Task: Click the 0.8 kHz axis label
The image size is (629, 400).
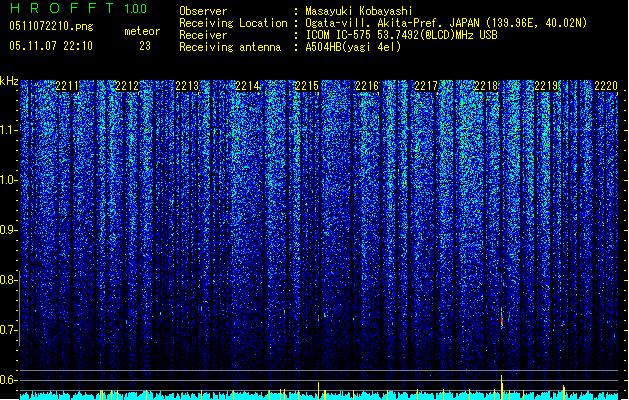Action: (x=8, y=280)
